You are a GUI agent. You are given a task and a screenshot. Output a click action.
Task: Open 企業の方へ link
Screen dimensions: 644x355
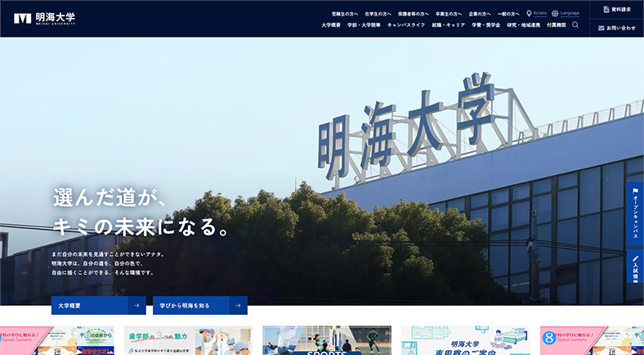click(x=480, y=14)
